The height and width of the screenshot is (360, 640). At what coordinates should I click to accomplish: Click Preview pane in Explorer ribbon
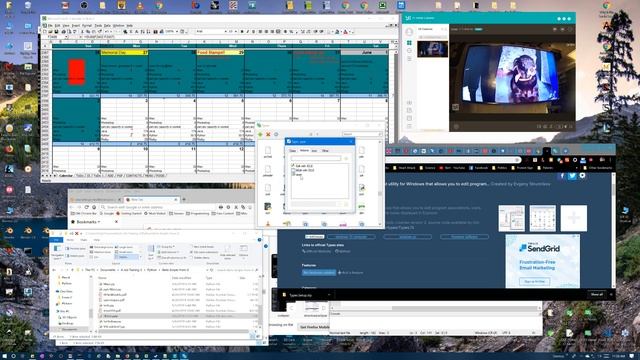pos(76,248)
